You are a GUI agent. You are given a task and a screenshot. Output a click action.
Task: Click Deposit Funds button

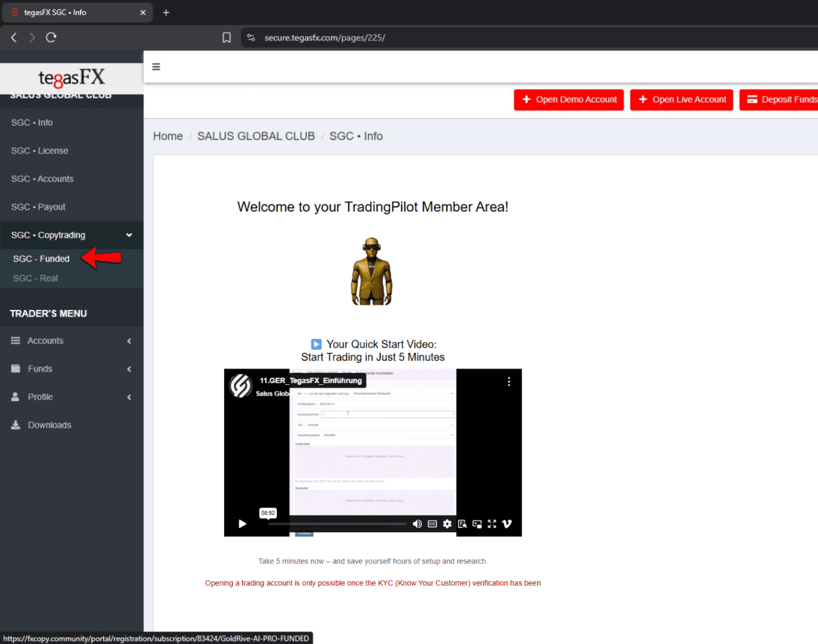click(x=780, y=99)
